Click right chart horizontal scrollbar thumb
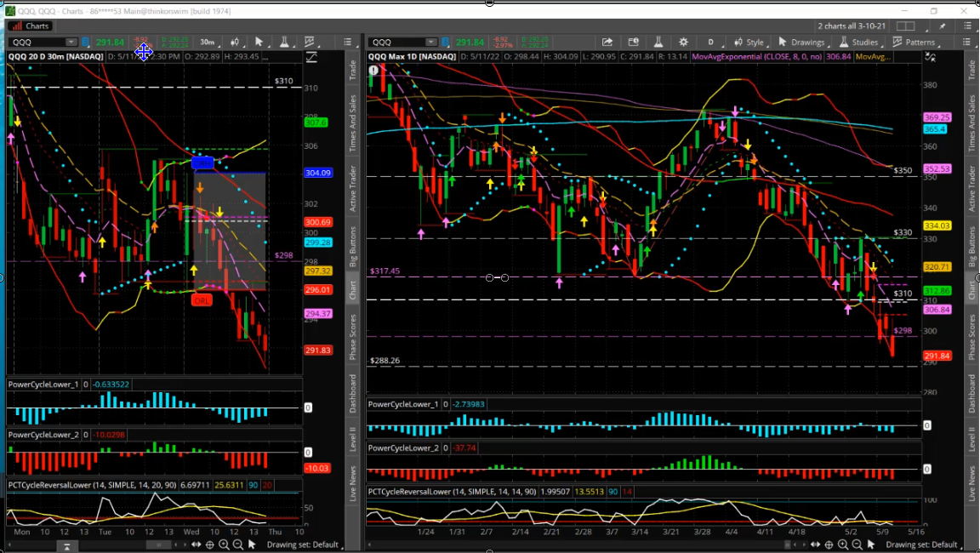This screenshot has height=553, width=980. (x=789, y=544)
